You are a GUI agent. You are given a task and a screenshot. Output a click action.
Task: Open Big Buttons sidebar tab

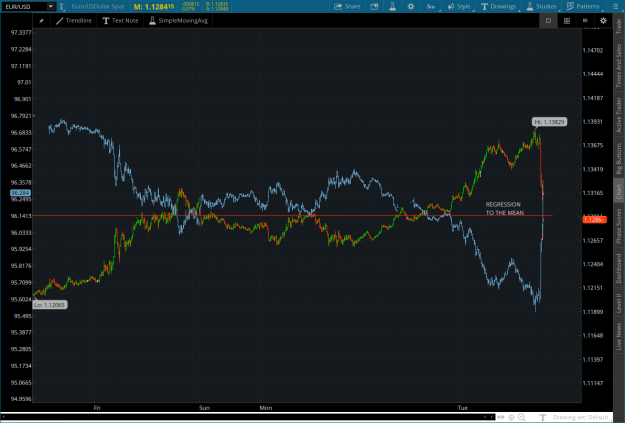pos(619,158)
